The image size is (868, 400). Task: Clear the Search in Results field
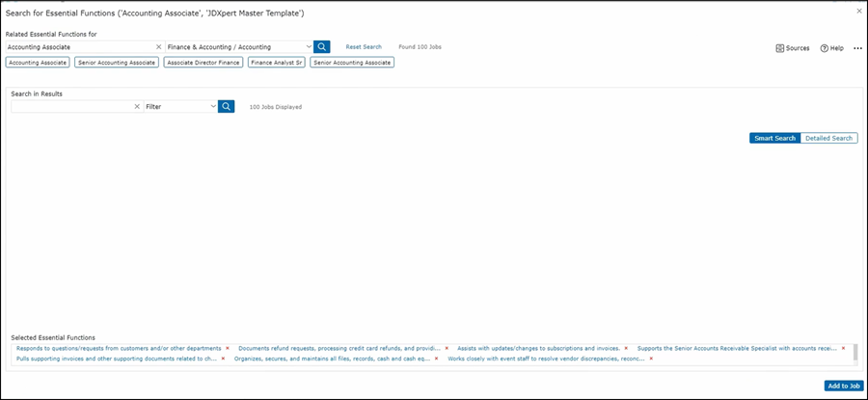click(137, 107)
